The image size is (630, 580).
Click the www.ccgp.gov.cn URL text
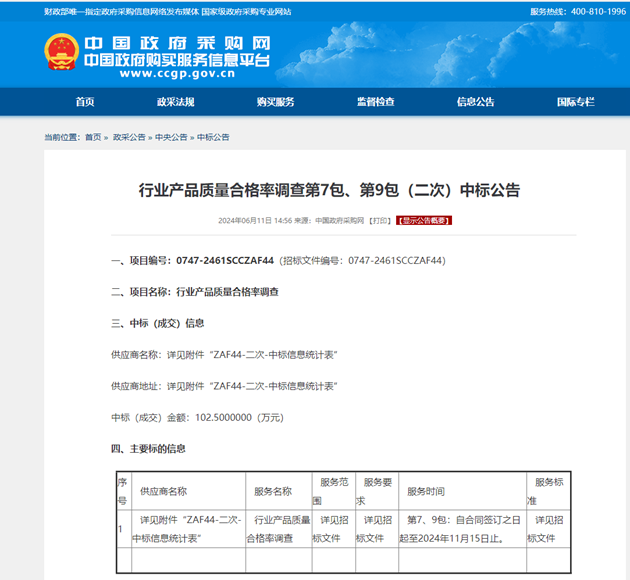(x=177, y=74)
